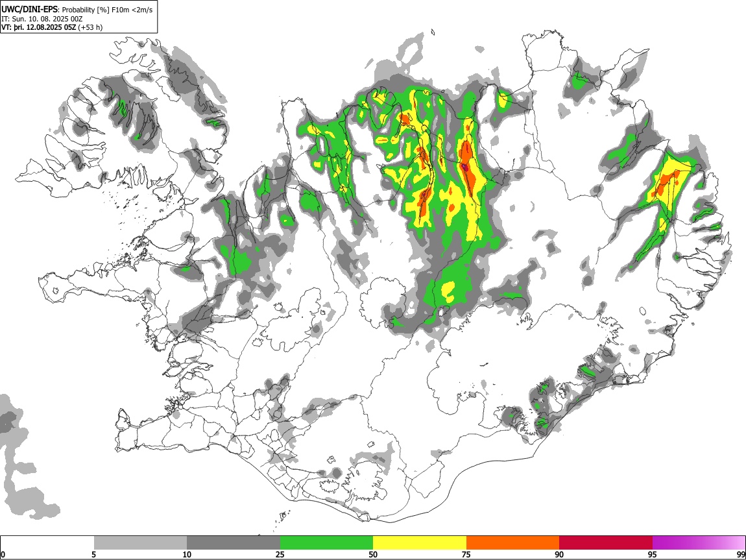Click the legend tick label '75'

(466, 554)
